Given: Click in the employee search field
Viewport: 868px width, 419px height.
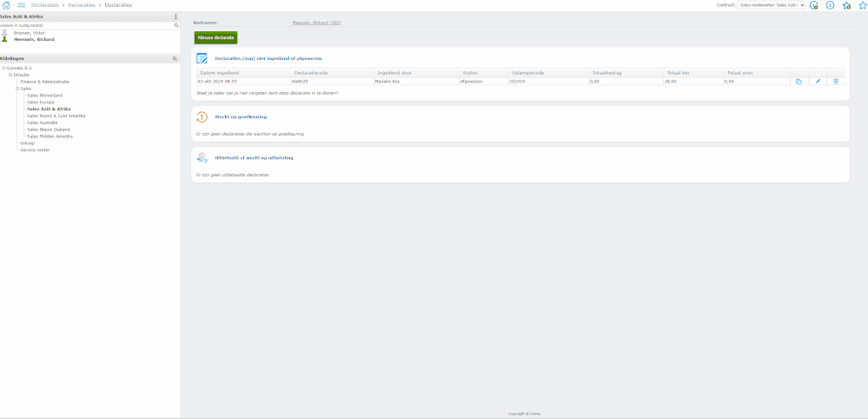Looking at the screenshot, I should [86, 25].
